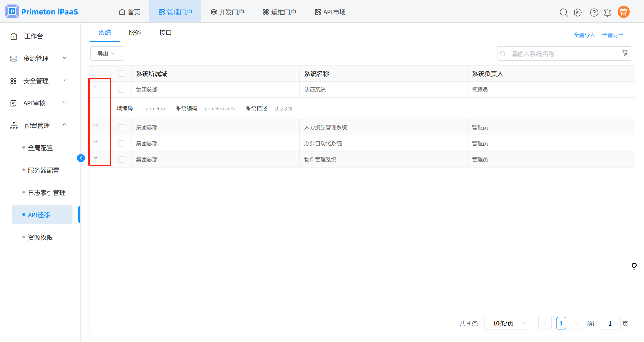Viewport: 644px width, 342px height.
Task: Click the filter funnel icon in search box
Action: click(625, 53)
